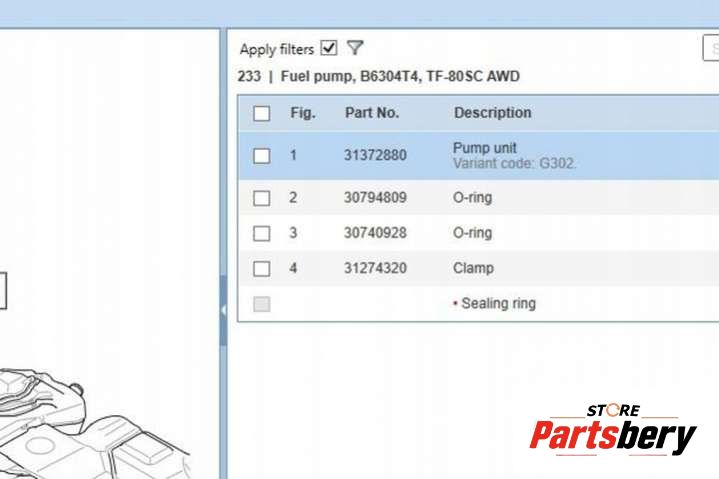This screenshot has height=479, width=719.
Task: Select the Sealing ring description entry
Action: (x=498, y=303)
